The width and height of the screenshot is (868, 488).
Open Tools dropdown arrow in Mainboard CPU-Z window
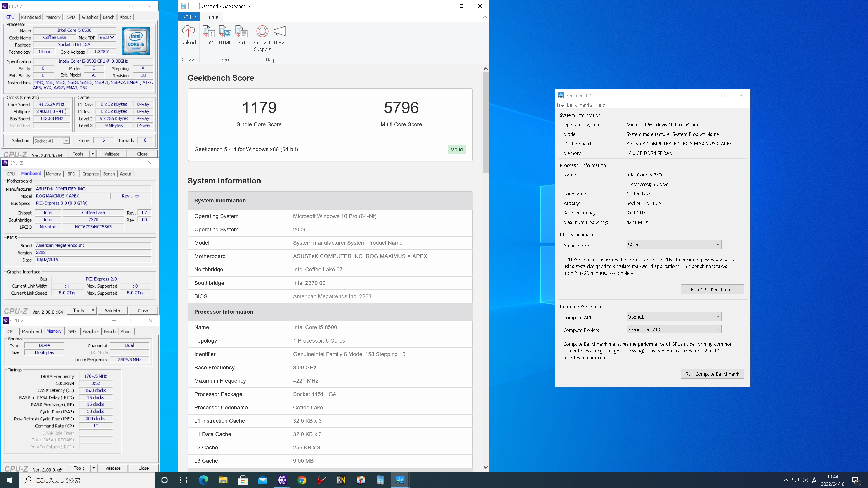(93, 310)
